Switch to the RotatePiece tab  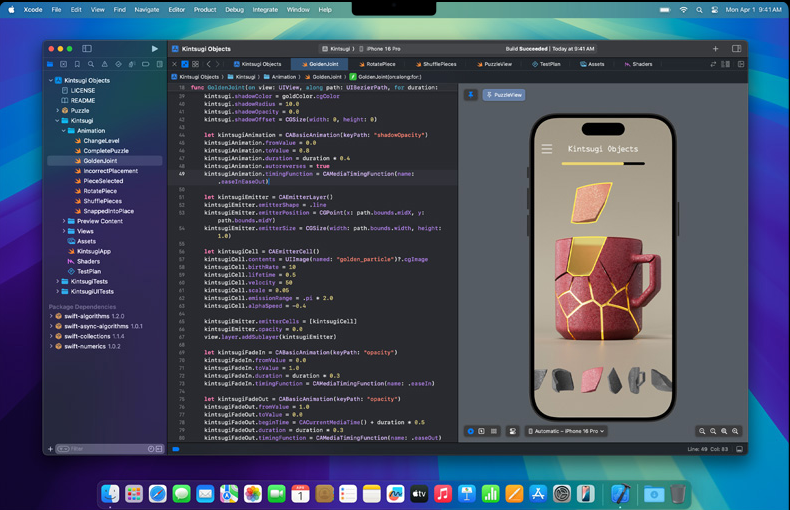(x=377, y=65)
